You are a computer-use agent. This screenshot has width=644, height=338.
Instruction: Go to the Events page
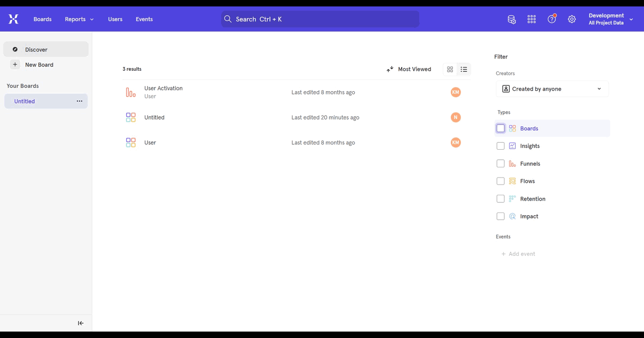tap(144, 19)
